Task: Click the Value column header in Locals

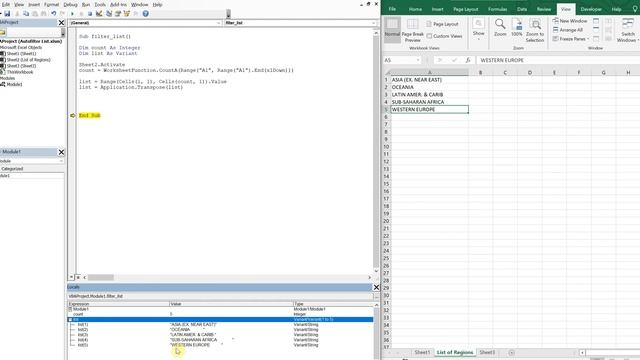Action: [x=231, y=304]
